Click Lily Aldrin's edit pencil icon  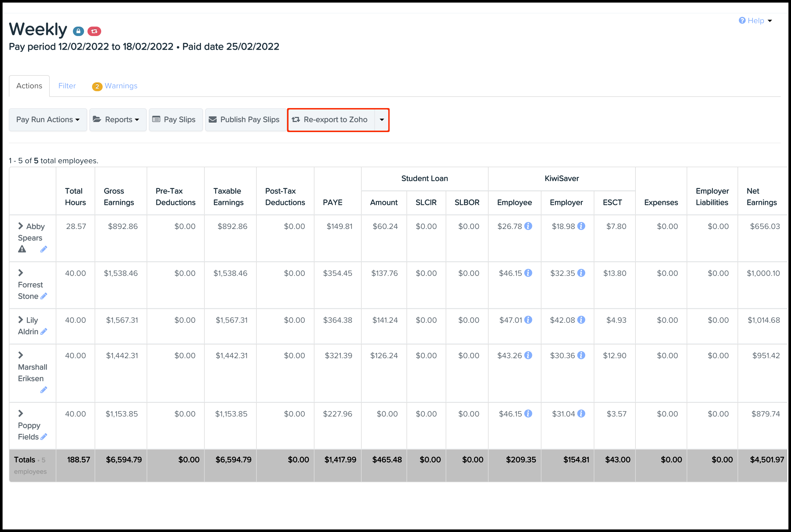43,332
